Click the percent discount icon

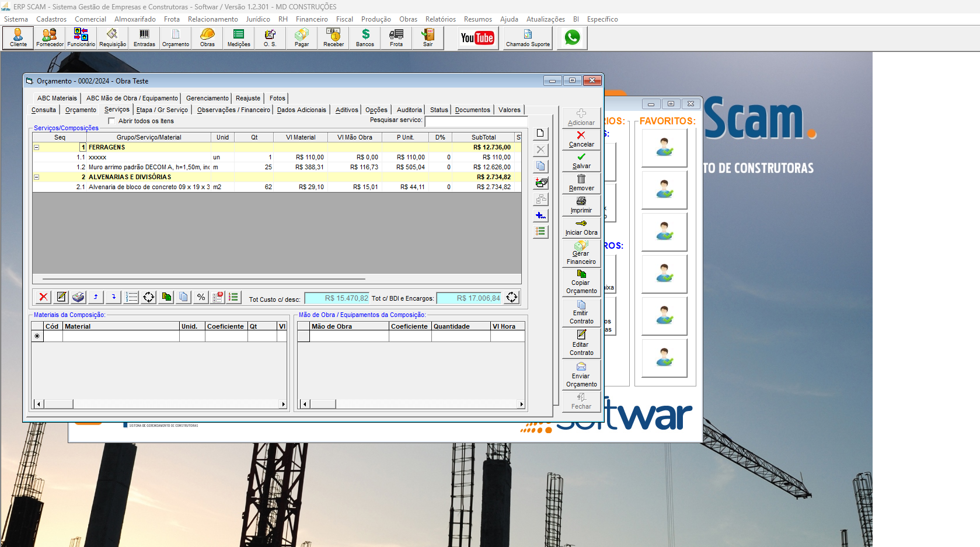(x=201, y=297)
